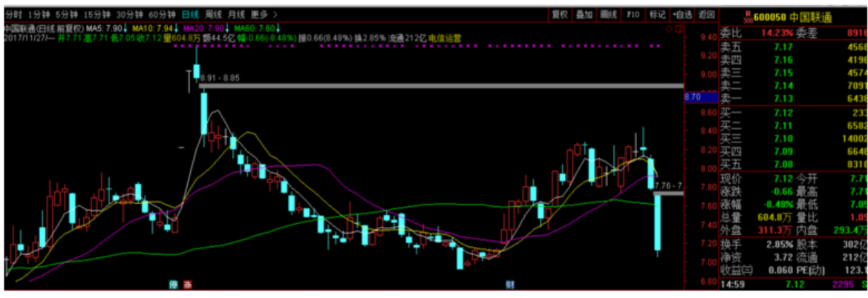This screenshot has height=298, width=868.
Task: Open the 复权 price adjustment menu
Action: tap(559, 14)
